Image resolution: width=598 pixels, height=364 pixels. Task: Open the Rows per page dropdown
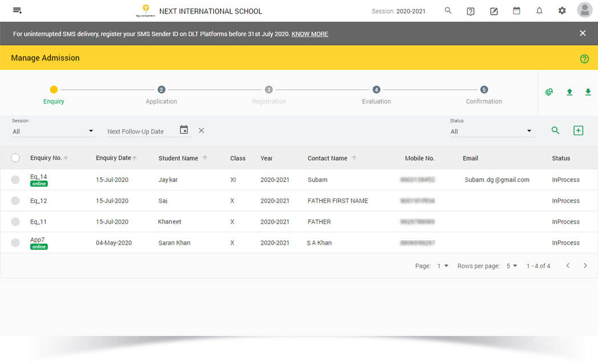click(511, 266)
